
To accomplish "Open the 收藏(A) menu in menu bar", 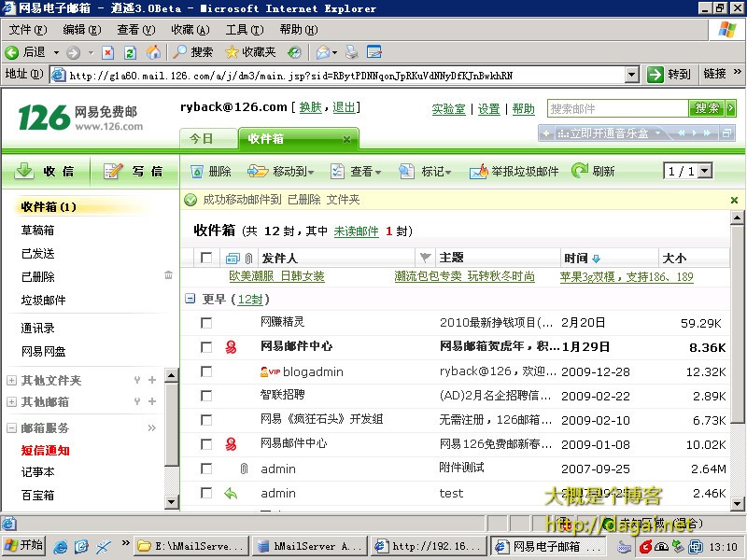I will pyautogui.click(x=189, y=30).
